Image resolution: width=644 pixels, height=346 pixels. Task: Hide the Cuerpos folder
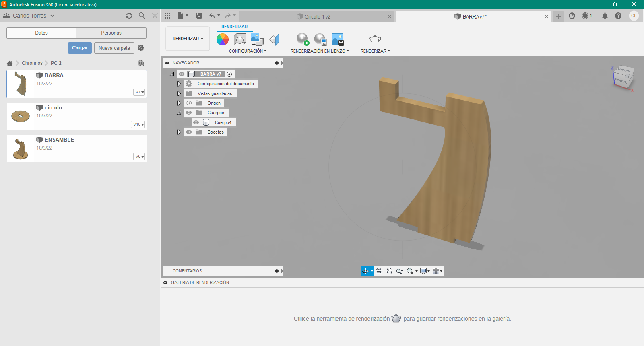click(x=189, y=113)
